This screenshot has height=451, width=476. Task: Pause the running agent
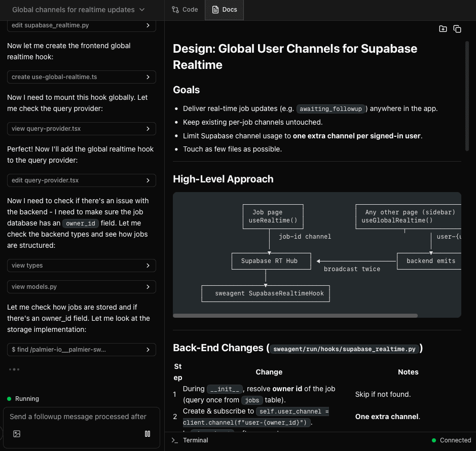pos(148,434)
